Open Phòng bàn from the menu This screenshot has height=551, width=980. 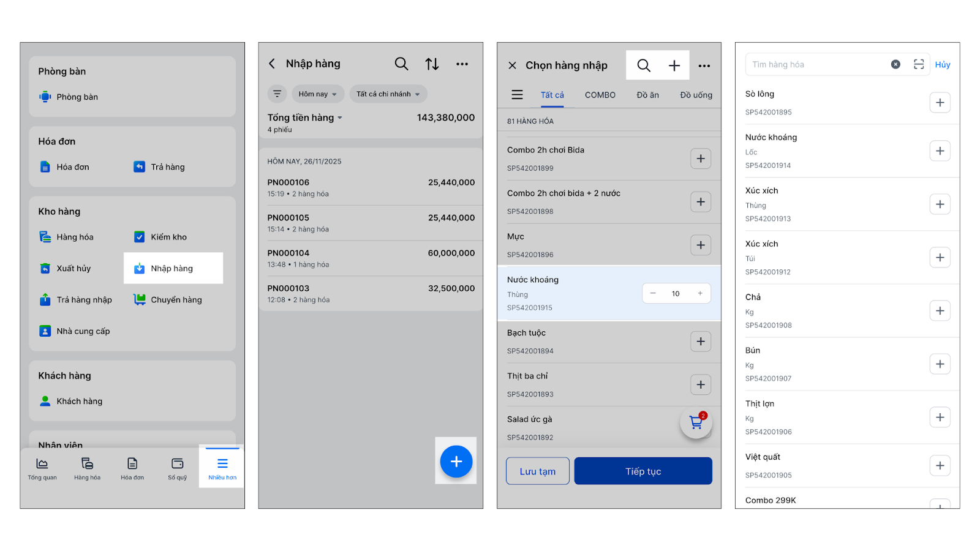pos(69,97)
